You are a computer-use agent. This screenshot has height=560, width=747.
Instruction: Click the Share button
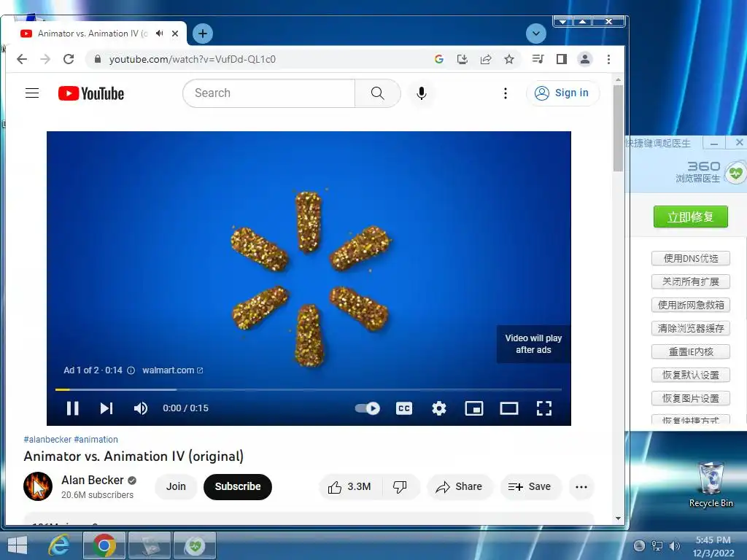460,486
